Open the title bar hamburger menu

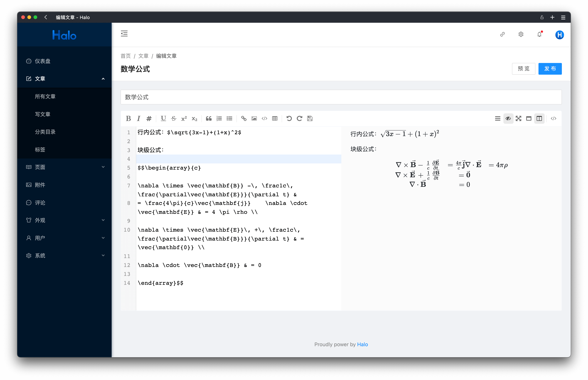tap(563, 17)
